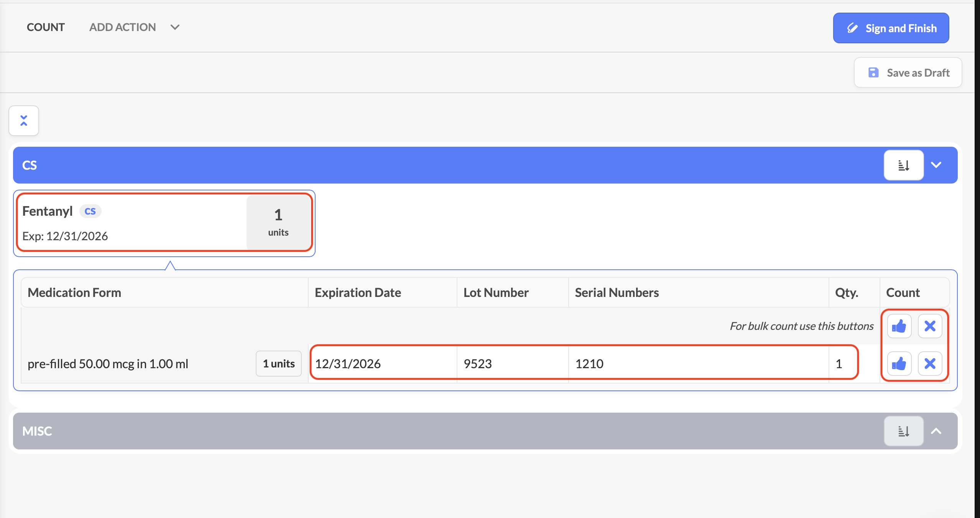The image size is (980, 518).
Task: Click the CS tag next to Fentanyl
Action: [x=90, y=211]
